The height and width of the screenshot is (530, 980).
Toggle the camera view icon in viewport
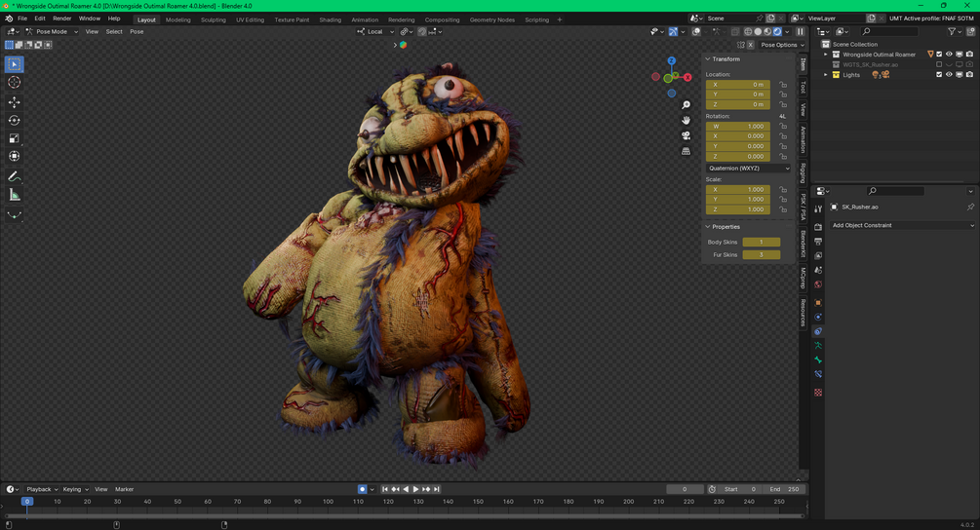click(x=686, y=135)
